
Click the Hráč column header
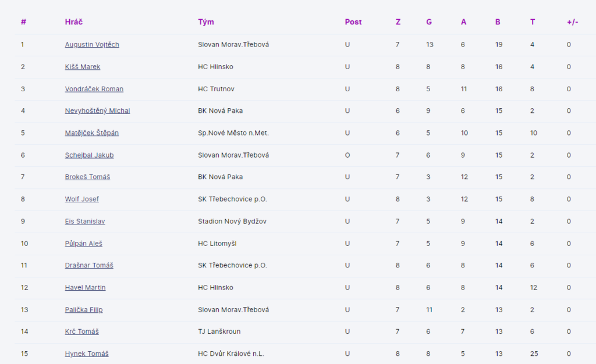[74, 22]
